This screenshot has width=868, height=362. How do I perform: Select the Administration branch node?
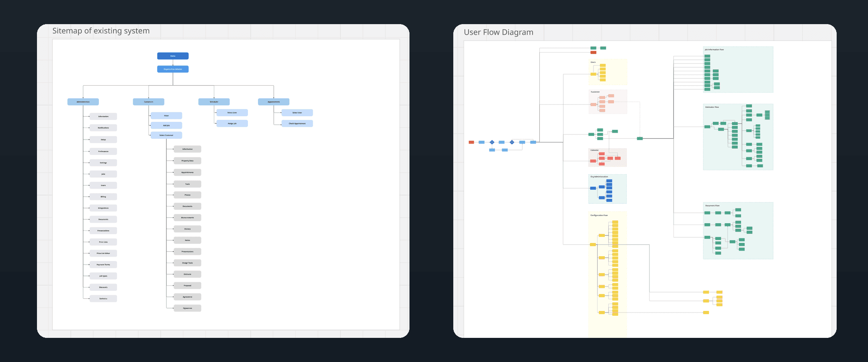click(x=83, y=102)
